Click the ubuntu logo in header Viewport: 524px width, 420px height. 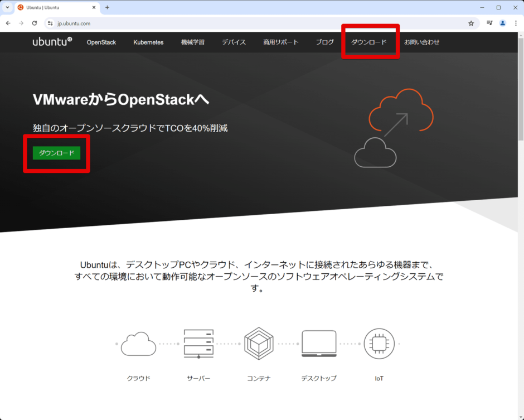pos(52,42)
